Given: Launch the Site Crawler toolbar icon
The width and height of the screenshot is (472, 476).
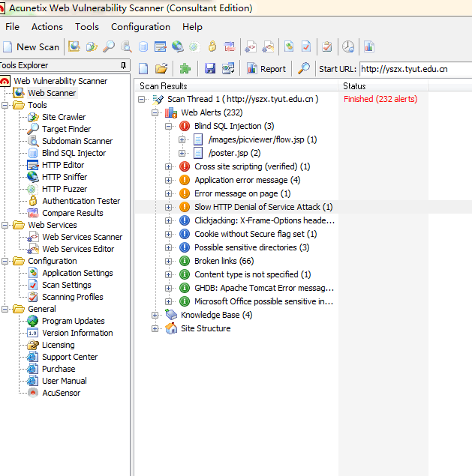Looking at the screenshot, I should click(92, 46).
